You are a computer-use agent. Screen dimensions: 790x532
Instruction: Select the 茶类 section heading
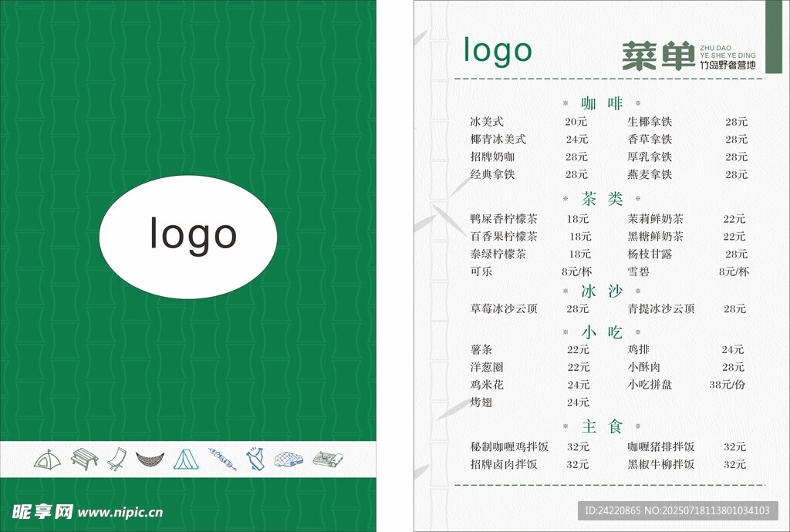602,199
